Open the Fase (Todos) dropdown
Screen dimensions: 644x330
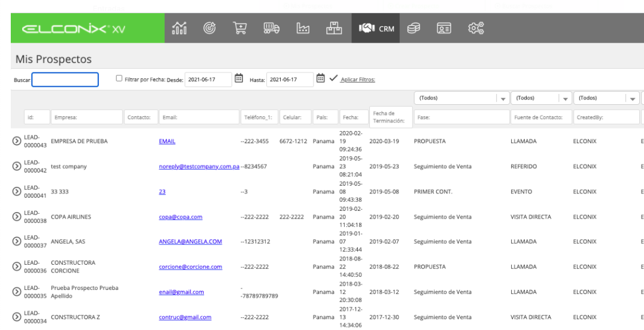click(461, 98)
